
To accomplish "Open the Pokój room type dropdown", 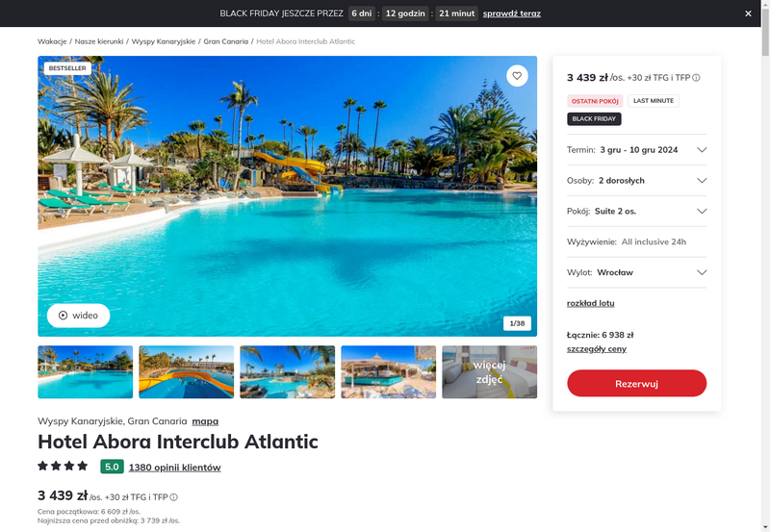I will click(636, 211).
